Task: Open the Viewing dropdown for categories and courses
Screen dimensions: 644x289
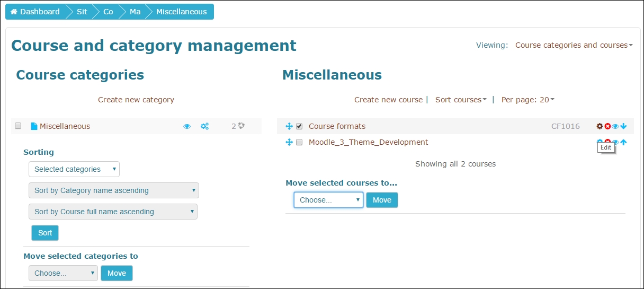Action: 574,45
